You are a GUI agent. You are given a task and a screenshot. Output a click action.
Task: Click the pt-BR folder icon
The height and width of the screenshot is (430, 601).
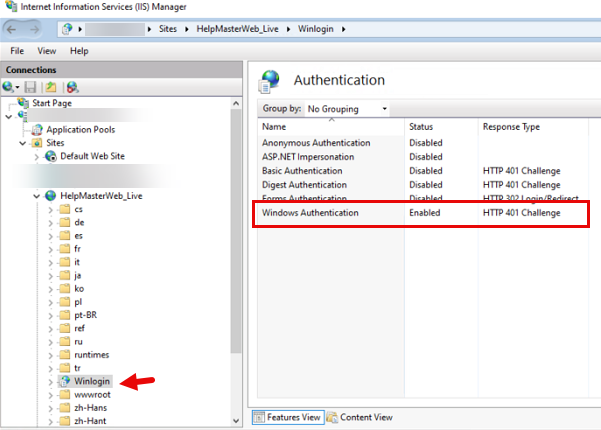click(65, 315)
